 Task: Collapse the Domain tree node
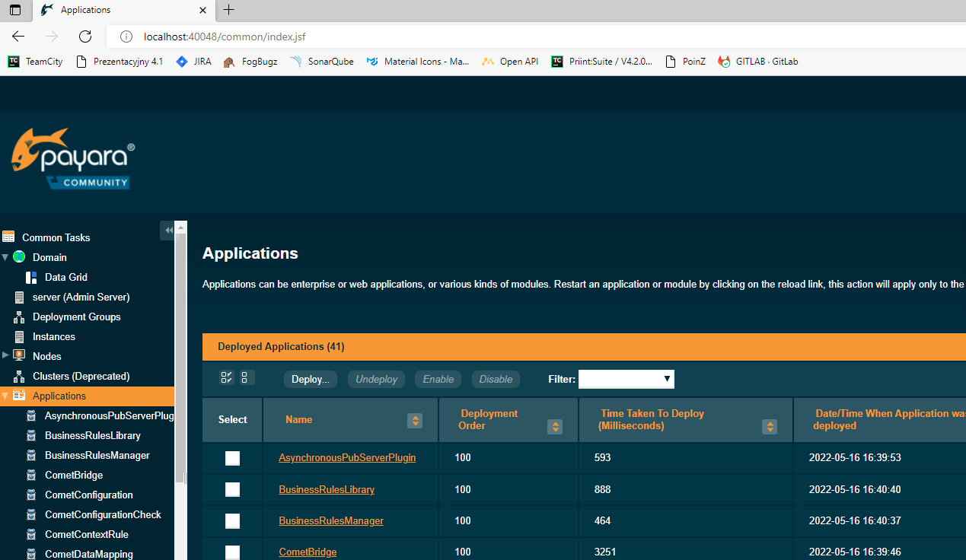click(x=6, y=257)
